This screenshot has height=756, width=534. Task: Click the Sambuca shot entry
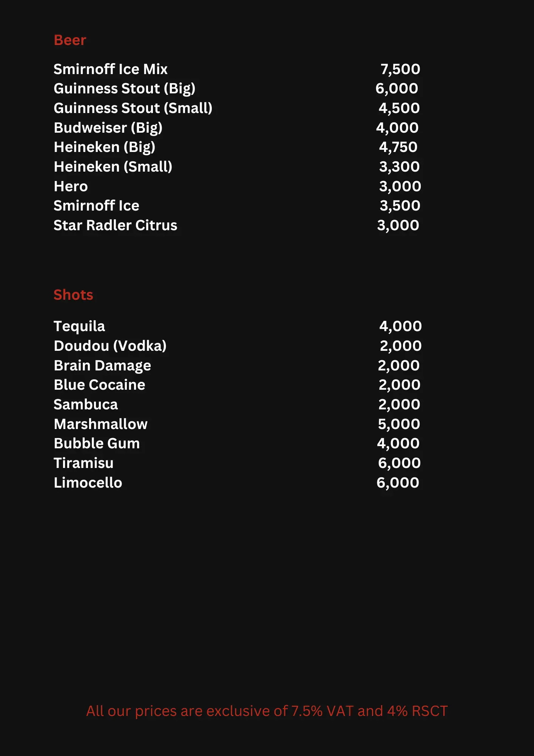(x=86, y=404)
